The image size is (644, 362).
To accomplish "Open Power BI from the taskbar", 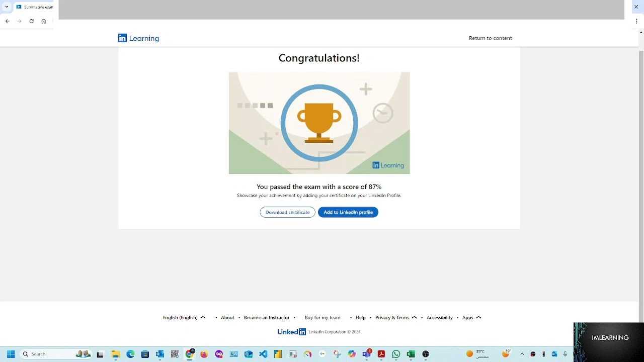I will (278, 354).
